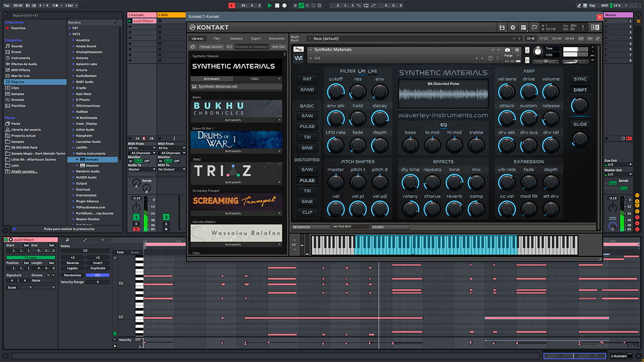644x362 pixels.
Task: Open track 1 MIDI From All Ins dropdown
Action: tap(142, 148)
